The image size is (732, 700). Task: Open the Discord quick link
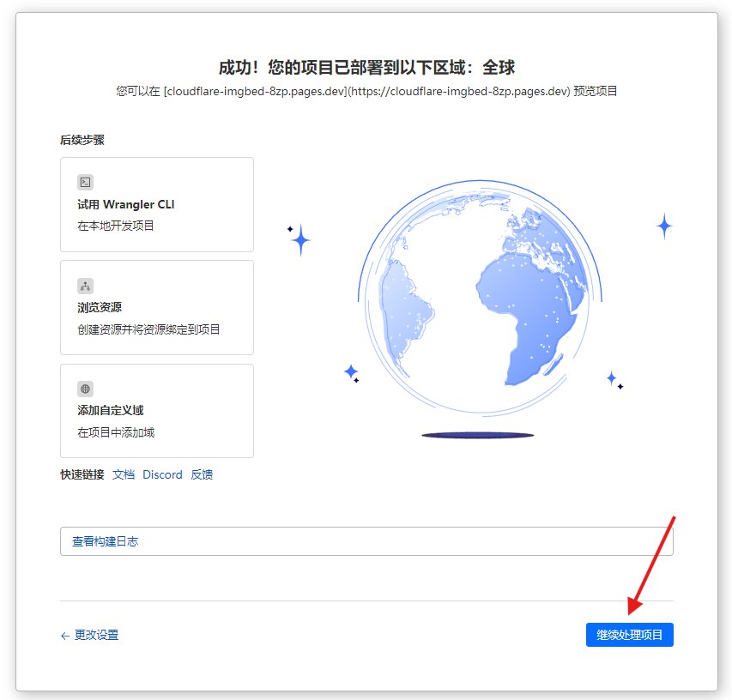click(x=162, y=474)
